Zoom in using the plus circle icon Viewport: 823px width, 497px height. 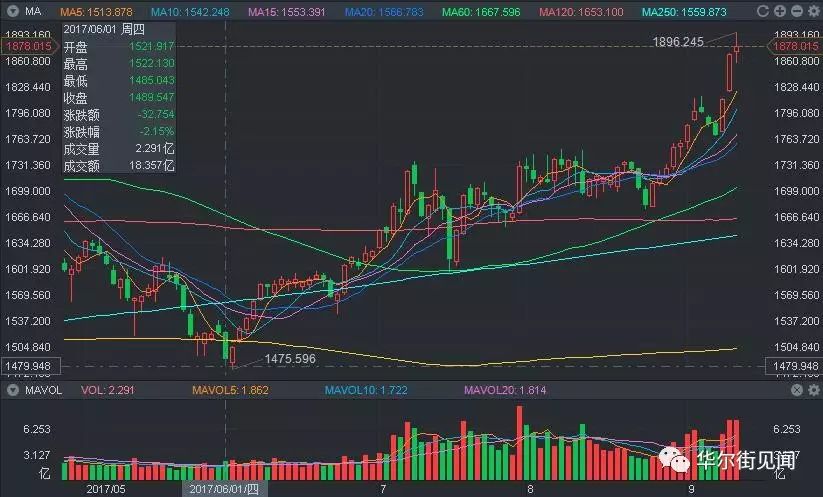pyautogui.click(x=779, y=11)
